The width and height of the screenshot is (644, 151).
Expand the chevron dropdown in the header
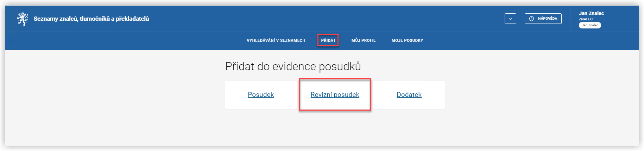(510, 19)
